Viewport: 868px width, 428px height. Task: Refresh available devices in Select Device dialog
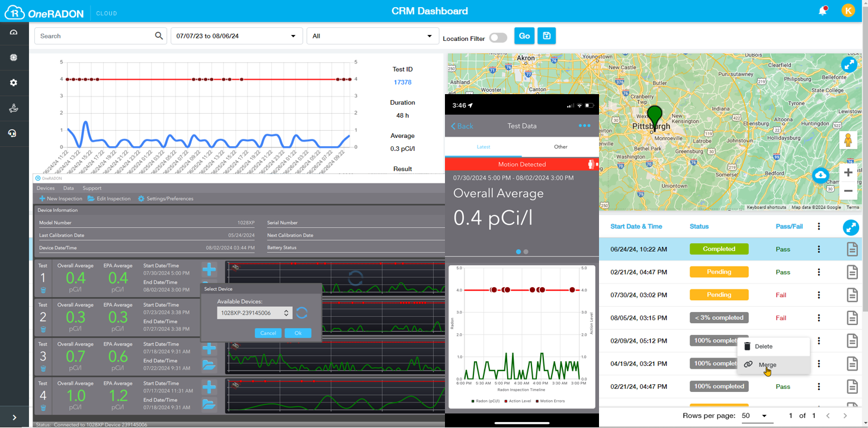click(302, 313)
